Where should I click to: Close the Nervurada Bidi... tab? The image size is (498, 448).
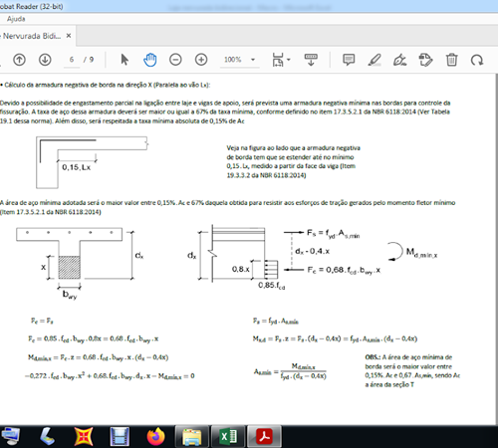point(69,36)
